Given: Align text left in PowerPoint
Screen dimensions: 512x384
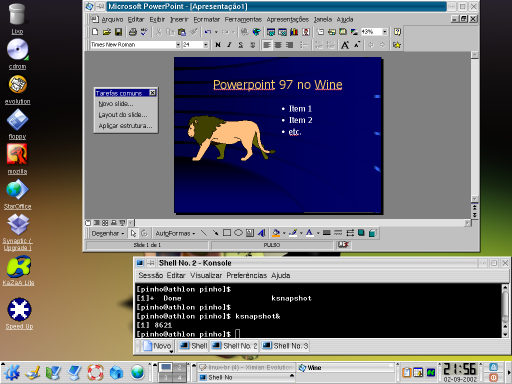Looking at the screenshot, I should click(x=267, y=45).
